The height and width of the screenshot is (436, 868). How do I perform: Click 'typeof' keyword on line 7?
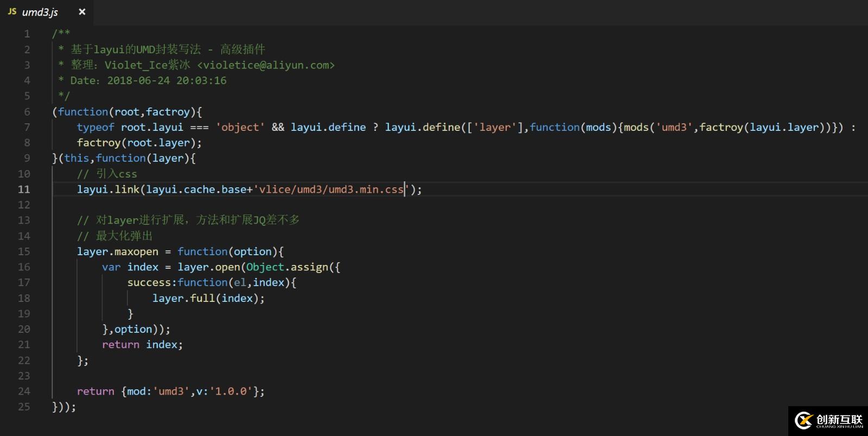click(95, 127)
